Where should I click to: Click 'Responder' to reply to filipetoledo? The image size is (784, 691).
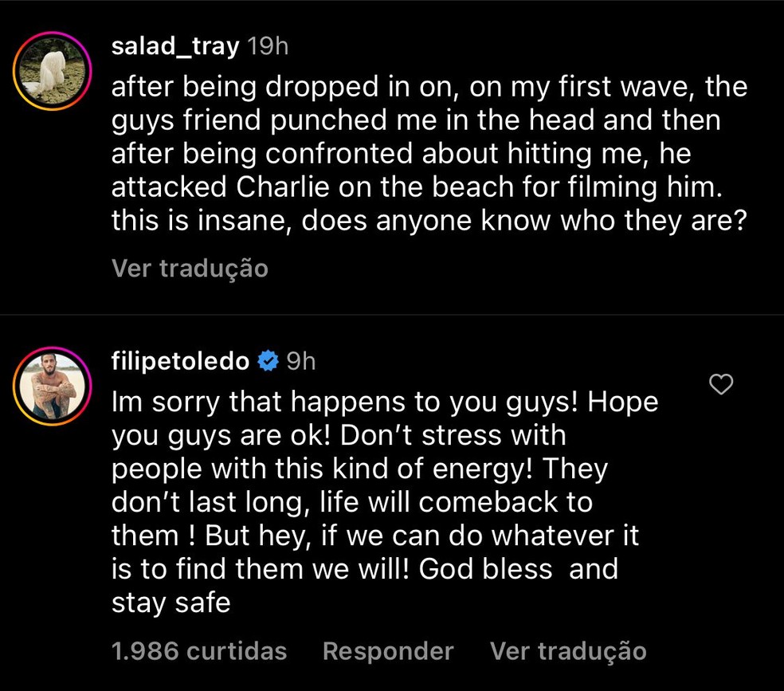[387, 650]
